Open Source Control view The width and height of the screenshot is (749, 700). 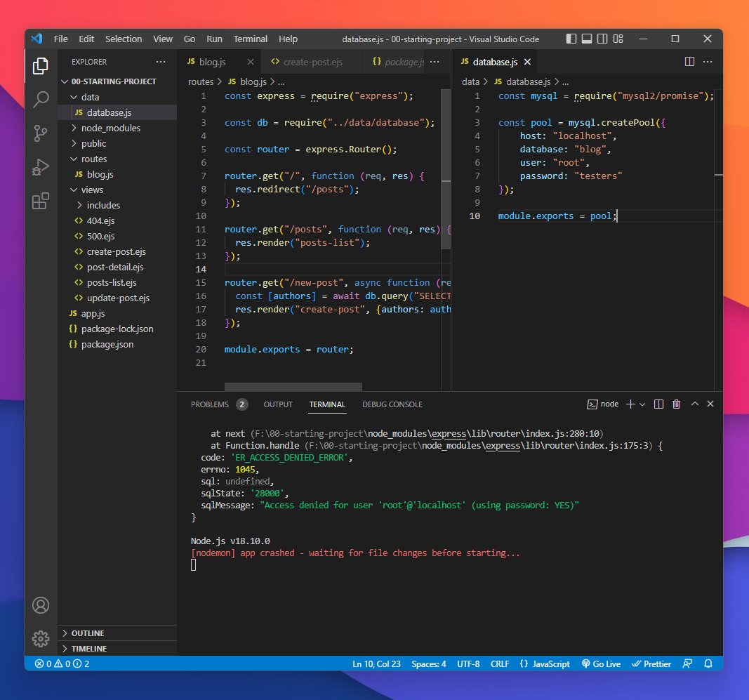[41, 133]
